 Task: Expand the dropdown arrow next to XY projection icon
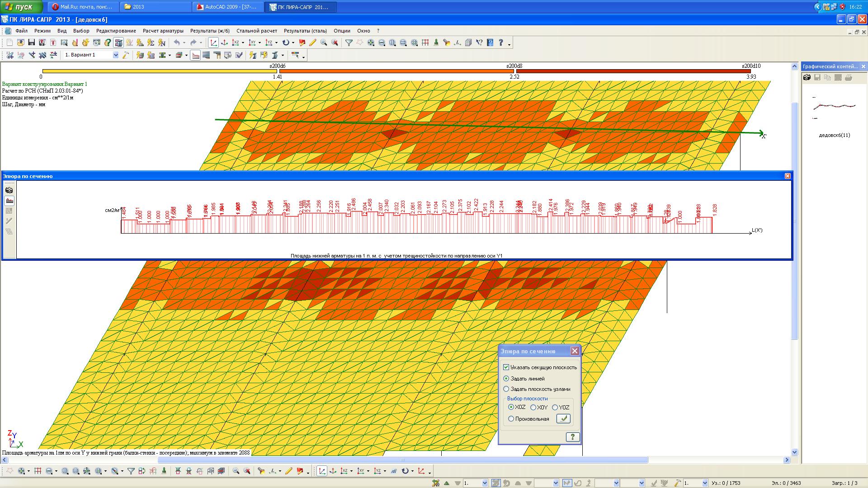point(259,43)
